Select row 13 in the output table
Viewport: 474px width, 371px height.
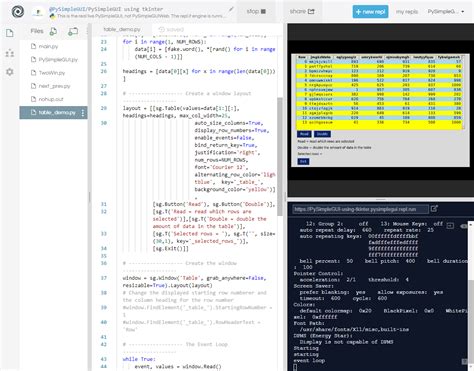379,122
